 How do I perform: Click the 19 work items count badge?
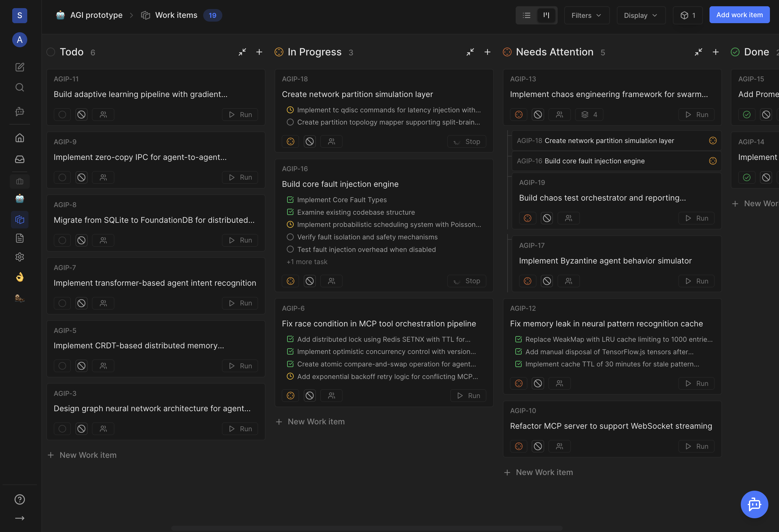(213, 15)
